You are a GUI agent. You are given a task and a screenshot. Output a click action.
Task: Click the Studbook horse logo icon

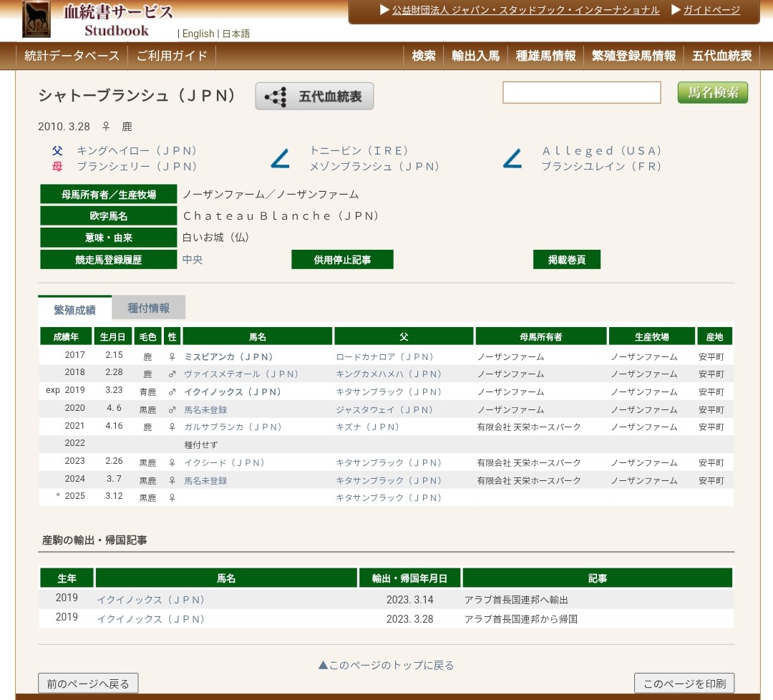(36, 19)
